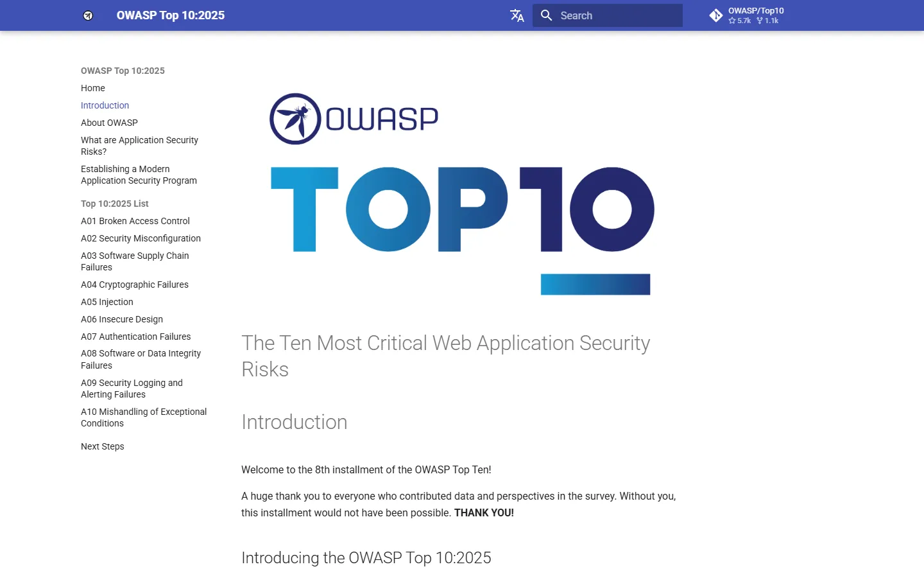Image resolution: width=924 pixels, height=578 pixels.
Task: Click the git repository icon
Action: click(716, 15)
